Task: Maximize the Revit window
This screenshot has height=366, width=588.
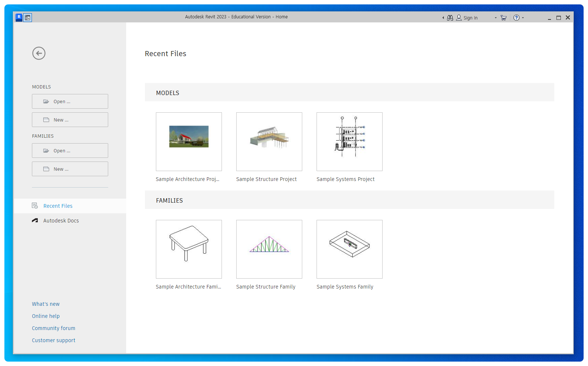Action: pyautogui.click(x=559, y=18)
